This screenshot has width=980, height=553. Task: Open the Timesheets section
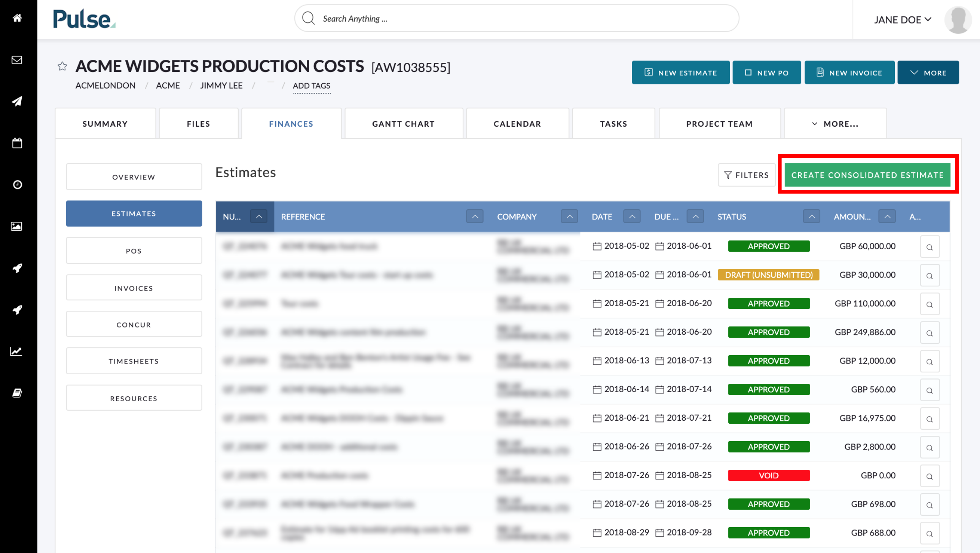coord(134,361)
